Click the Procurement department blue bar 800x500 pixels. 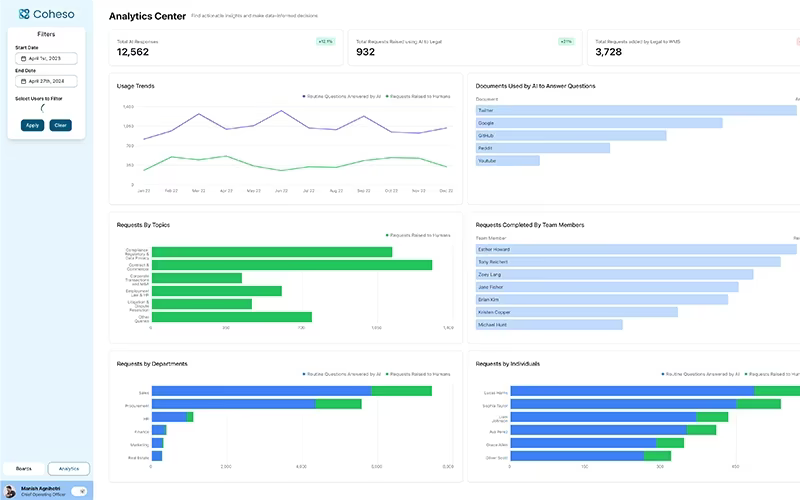pos(234,404)
